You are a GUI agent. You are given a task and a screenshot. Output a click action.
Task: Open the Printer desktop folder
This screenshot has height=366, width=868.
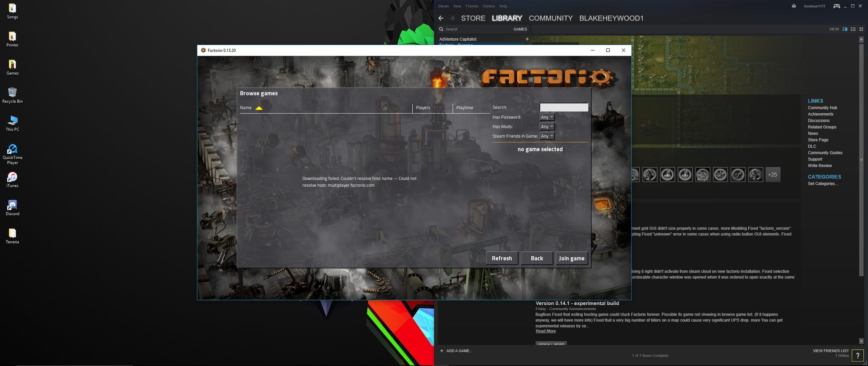pos(12,39)
